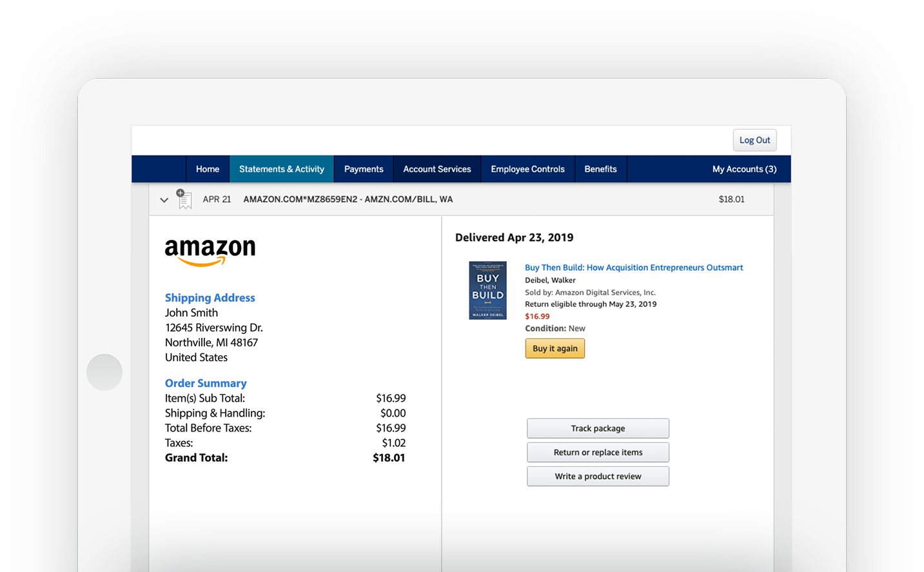Viewport: 924px width, 572px height.
Task: Open the Buy Then Build title link
Action: point(634,268)
